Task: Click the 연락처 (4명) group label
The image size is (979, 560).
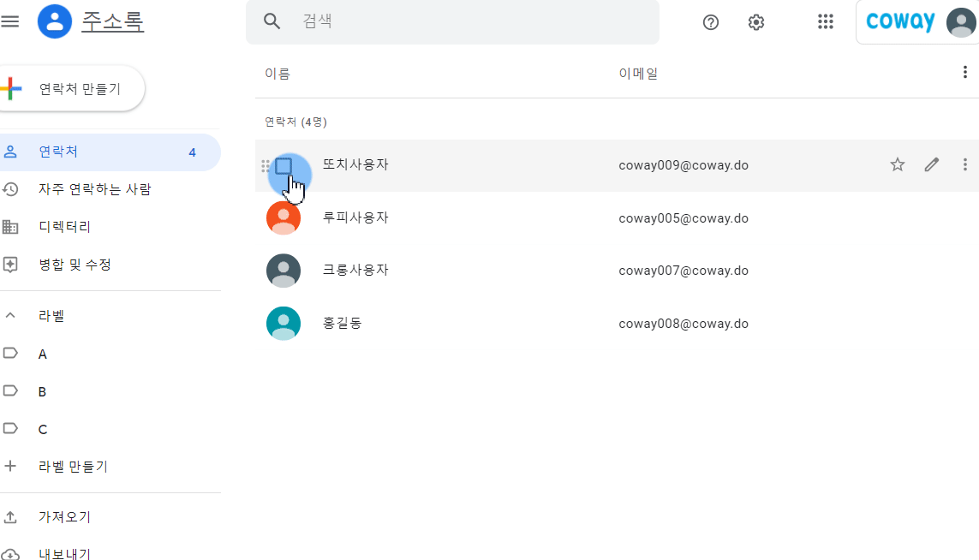Action: [x=296, y=122]
